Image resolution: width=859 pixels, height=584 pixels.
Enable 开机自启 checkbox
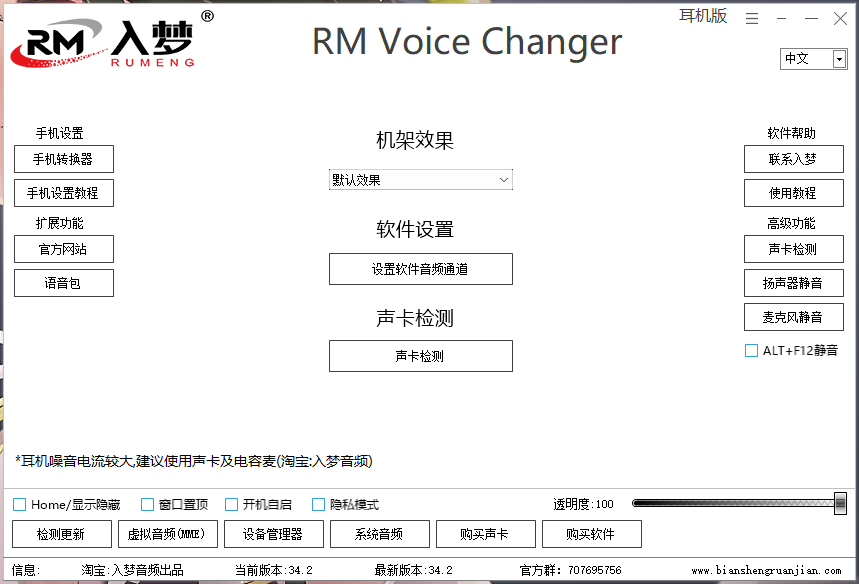click(x=232, y=504)
